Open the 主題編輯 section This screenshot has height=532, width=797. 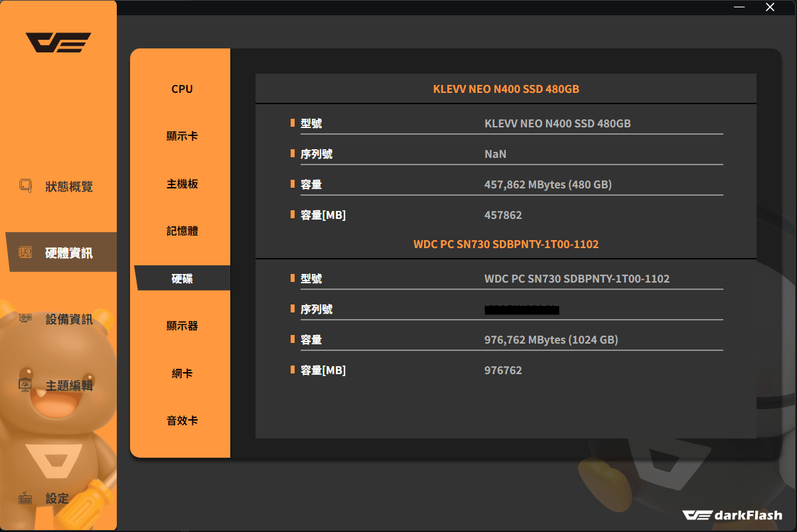(x=69, y=385)
